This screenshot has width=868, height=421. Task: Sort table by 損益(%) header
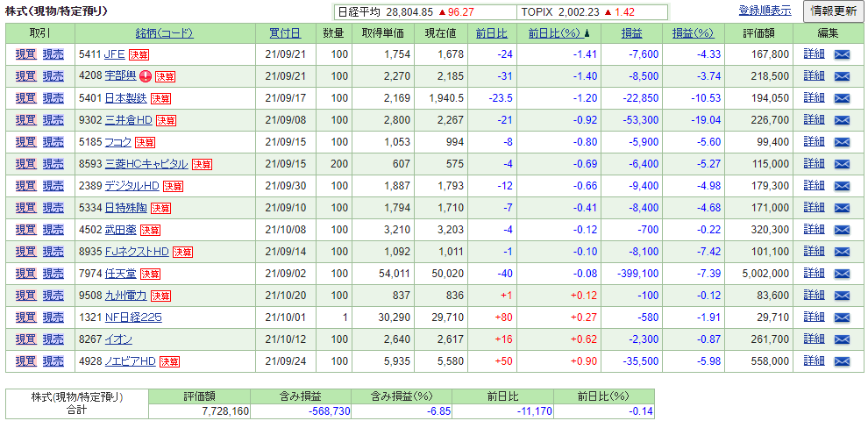pos(694,33)
